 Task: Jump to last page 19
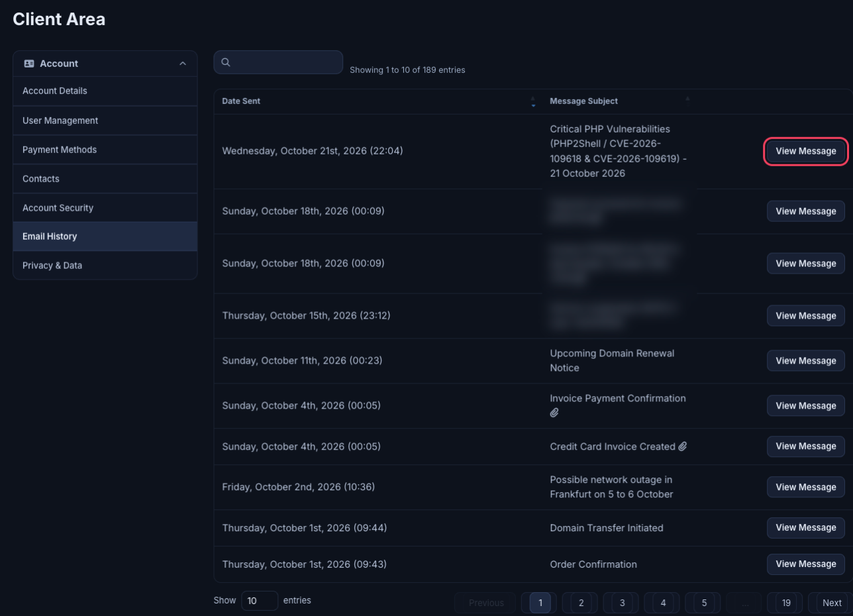coord(786,603)
